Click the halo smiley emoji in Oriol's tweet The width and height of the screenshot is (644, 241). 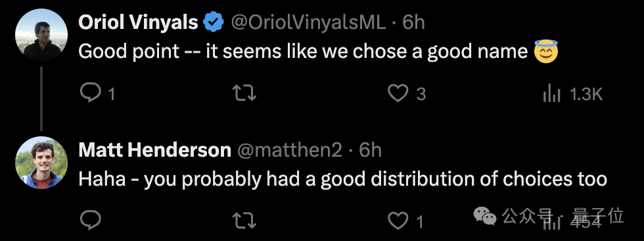(546, 51)
